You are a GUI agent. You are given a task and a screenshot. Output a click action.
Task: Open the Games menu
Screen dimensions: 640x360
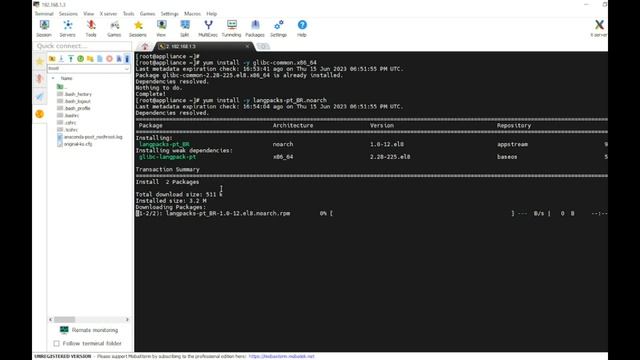[147, 13]
